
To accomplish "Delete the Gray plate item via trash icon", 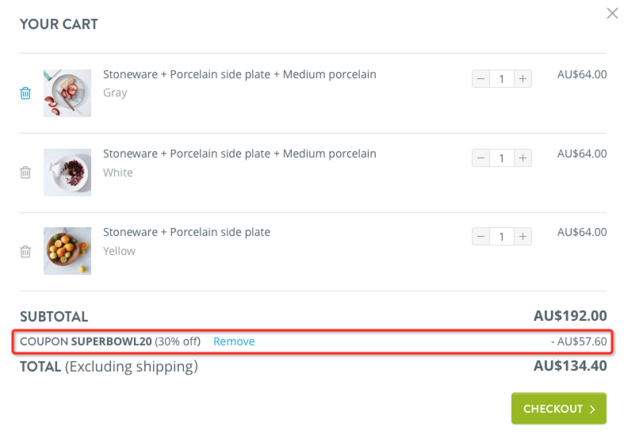I will (x=25, y=93).
